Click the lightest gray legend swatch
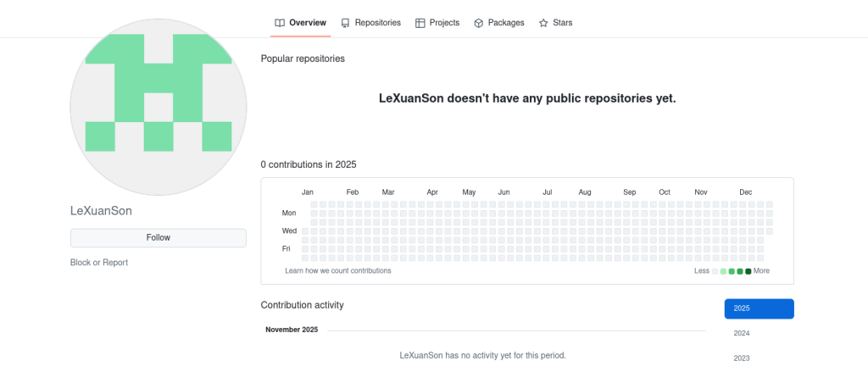This screenshot has width=868, height=372. pos(715,271)
